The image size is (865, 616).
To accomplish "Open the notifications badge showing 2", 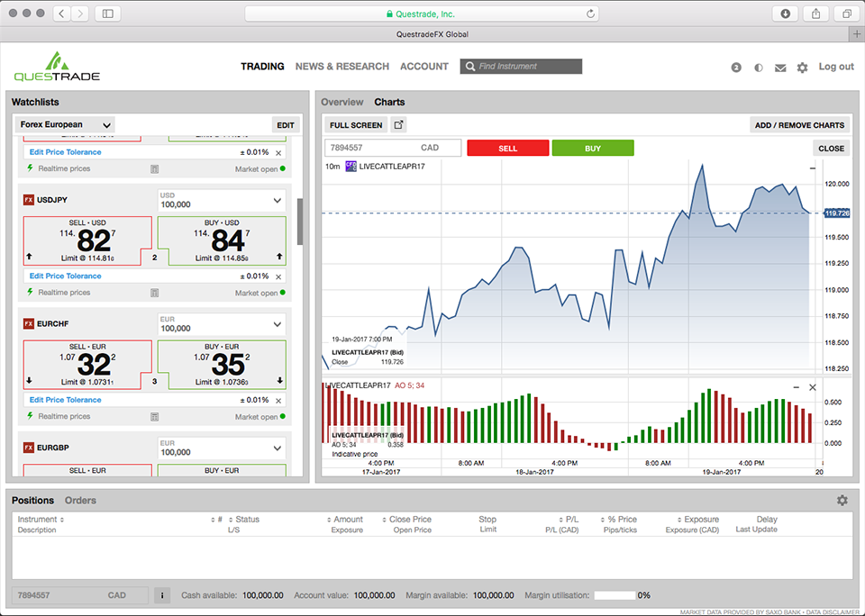I will pyautogui.click(x=736, y=68).
